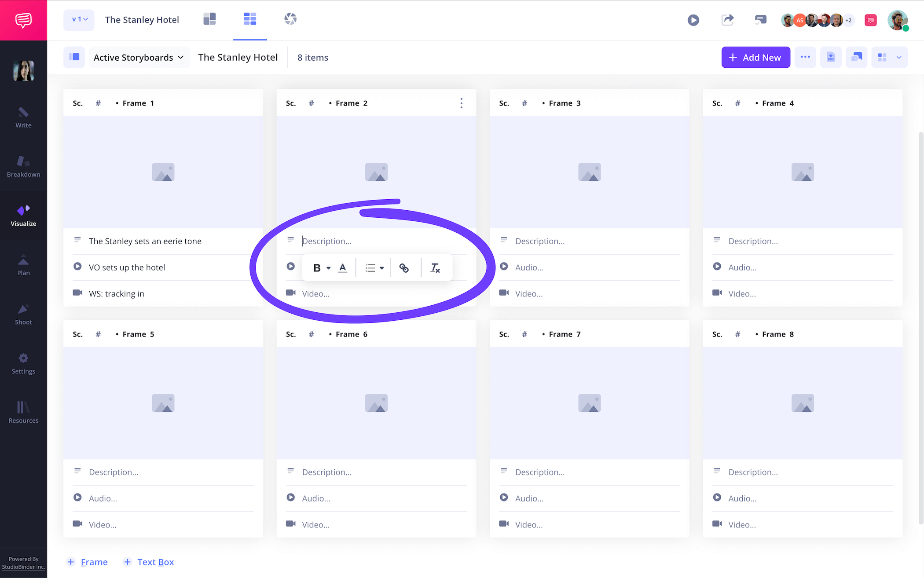Click the Bold formatting icon
The image size is (924, 578).
(x=316, y=268)
